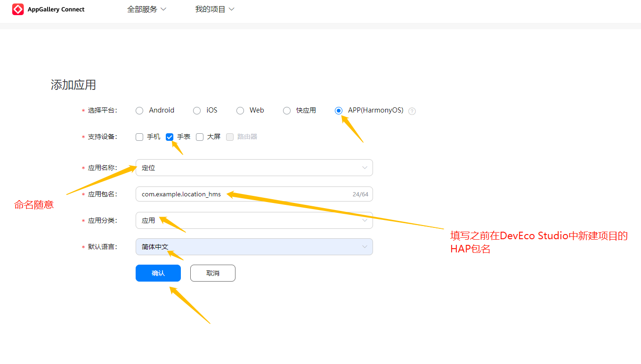Click the 添加应用 heading text
The width and height of the screenshot is (641, 364).
point(73,85)
